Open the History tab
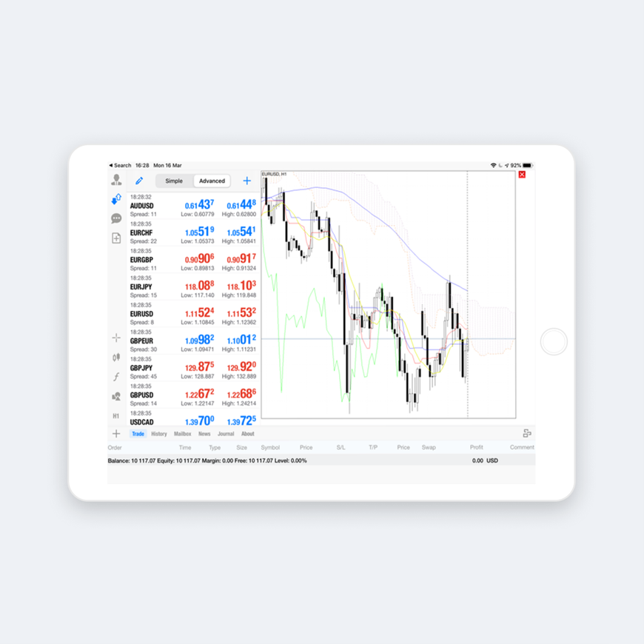 [159, 434]
